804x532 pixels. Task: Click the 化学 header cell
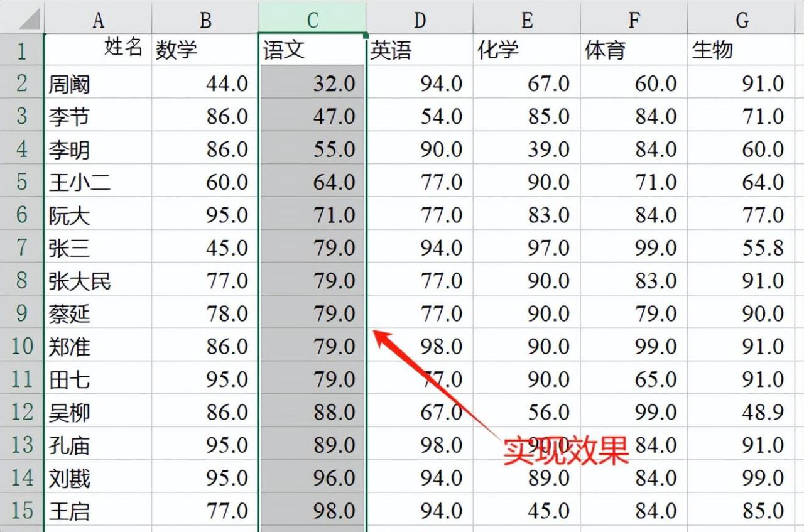coord(527,50)
